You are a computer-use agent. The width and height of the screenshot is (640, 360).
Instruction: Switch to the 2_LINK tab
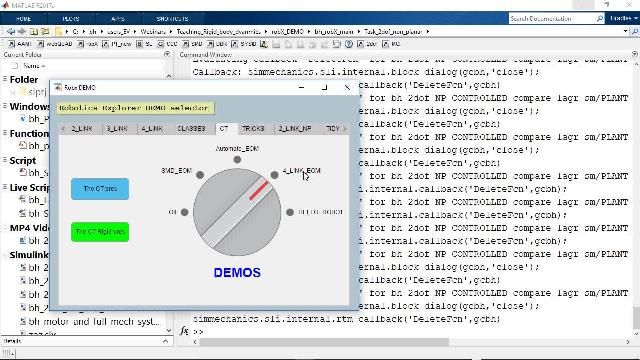[82, 128]
